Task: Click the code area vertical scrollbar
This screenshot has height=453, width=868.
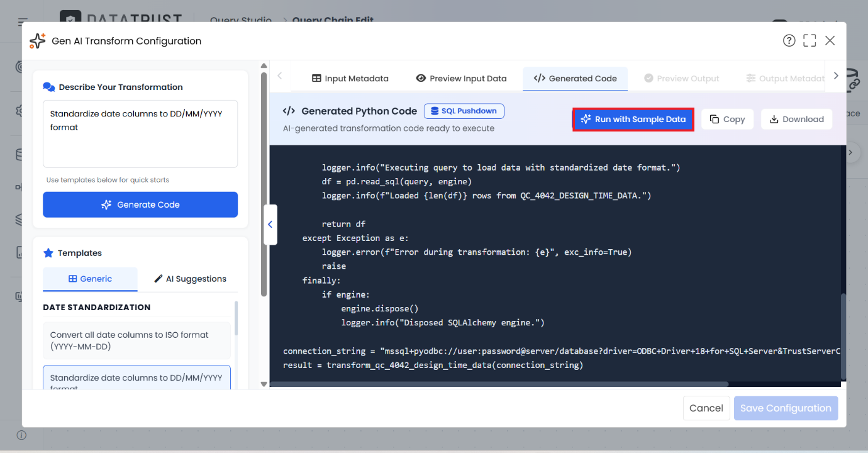Action: coord(843,337)
